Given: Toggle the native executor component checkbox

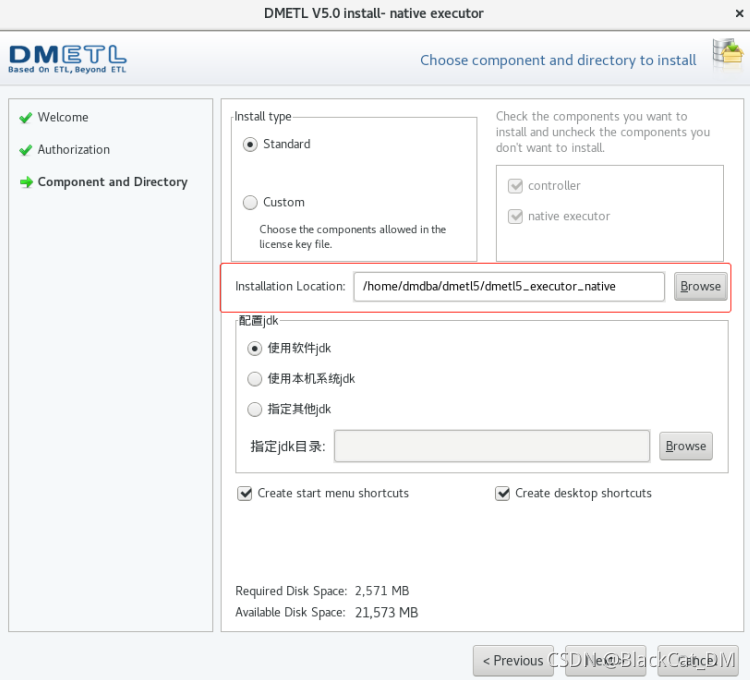Looking at the screenshot, I should pyautogui.click(x=515, y=216).
